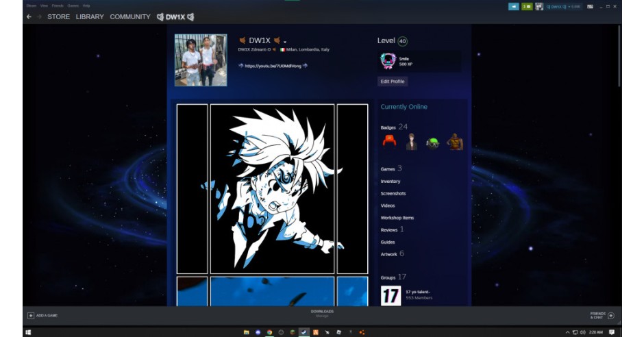
Task: Open the account name dropdown in title bar
Action: [562, 7]
